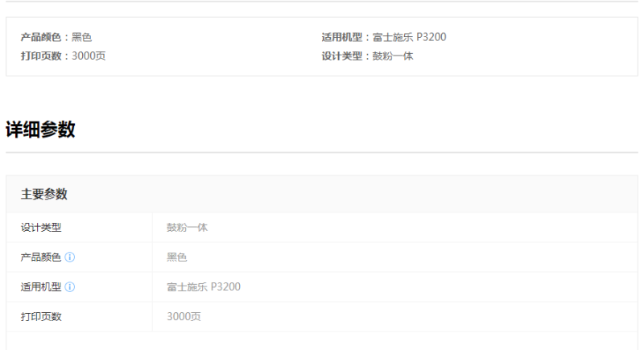Click the 黑色 value in the parameter table
Viewport: 644px width, 350px height.
tap(177, 257)
